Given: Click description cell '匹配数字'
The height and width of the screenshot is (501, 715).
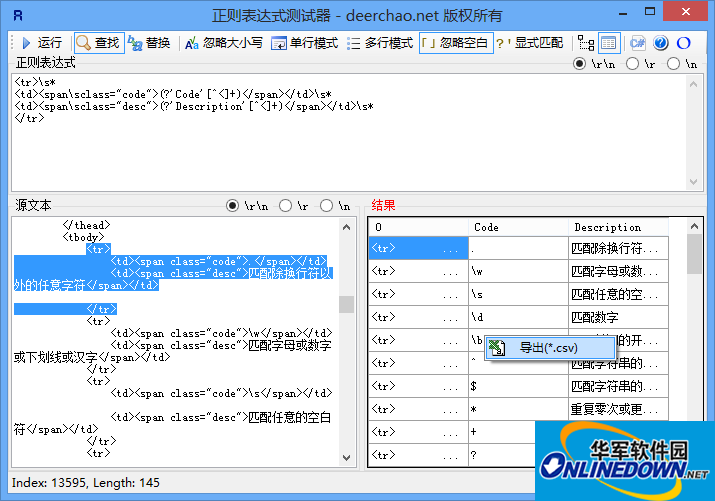Looking at the screenshot, I should click(618, 317).
